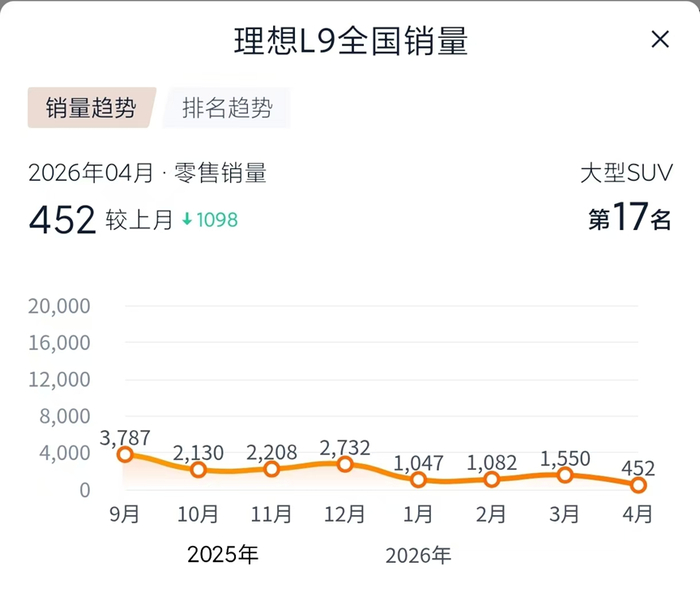Screen dimensions: 700x592
Task: Click the 第17名 ranking text
Action: click(629, 217)
